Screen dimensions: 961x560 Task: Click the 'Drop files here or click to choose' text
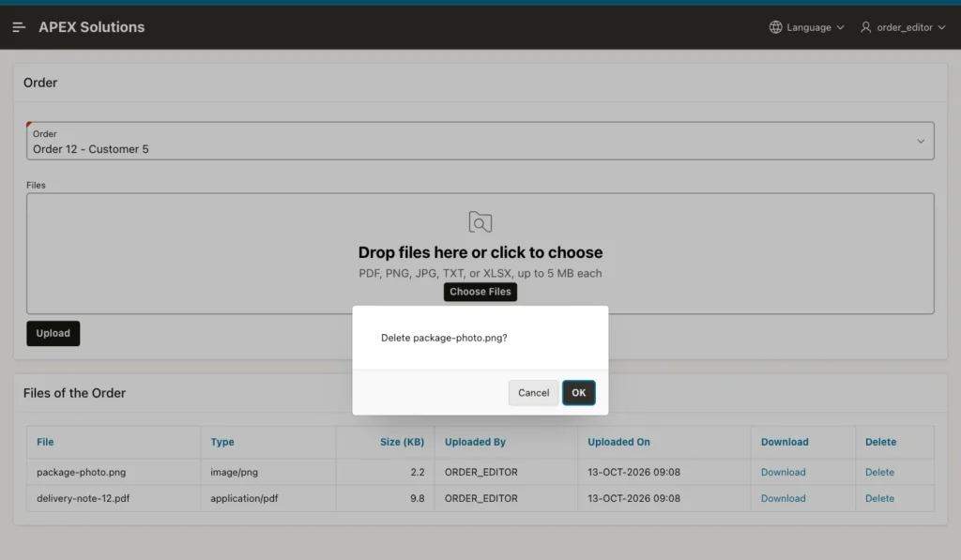pos(480,252)
